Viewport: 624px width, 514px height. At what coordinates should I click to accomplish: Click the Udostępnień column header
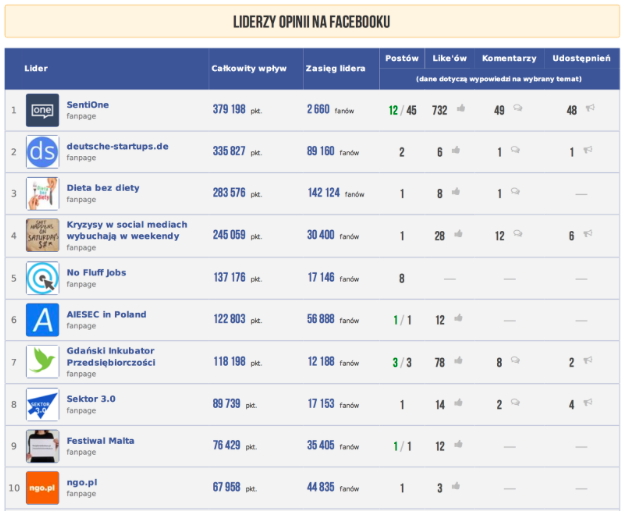pyautogui.click(x=581, y=58)
